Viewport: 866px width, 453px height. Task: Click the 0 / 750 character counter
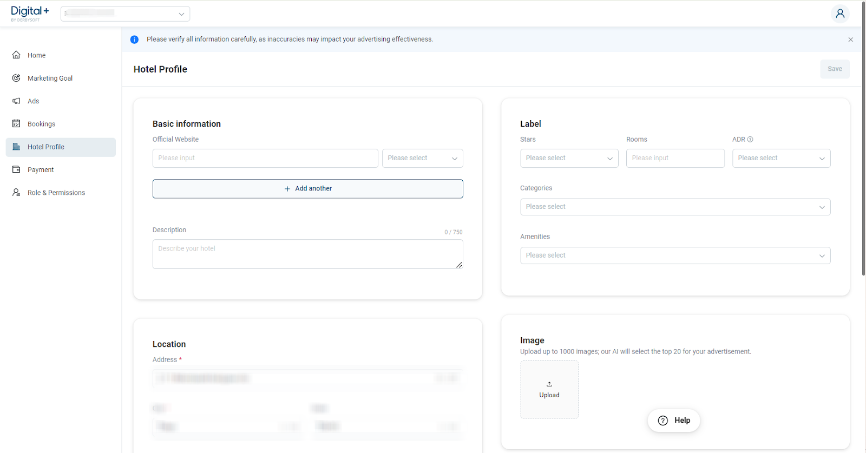coord(453,232)
